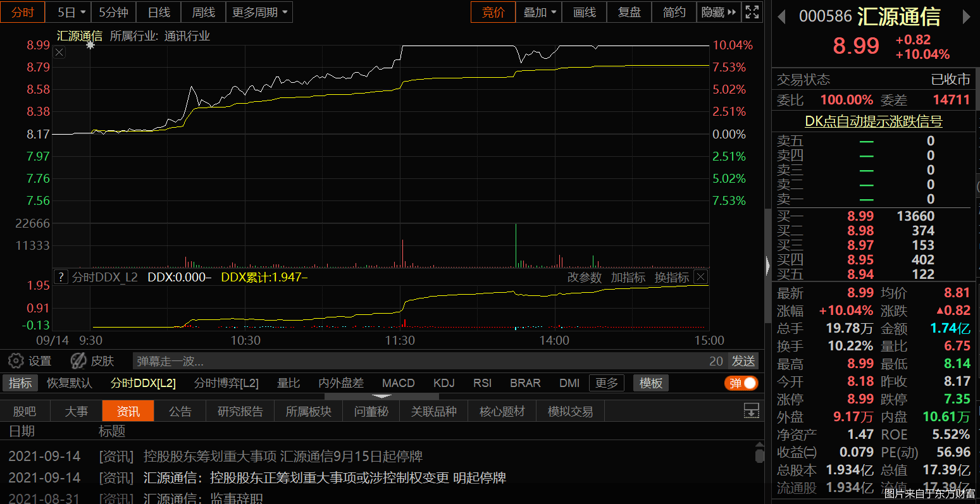Send the comment with 发送
980x504 pixels.
coord(743,361)
